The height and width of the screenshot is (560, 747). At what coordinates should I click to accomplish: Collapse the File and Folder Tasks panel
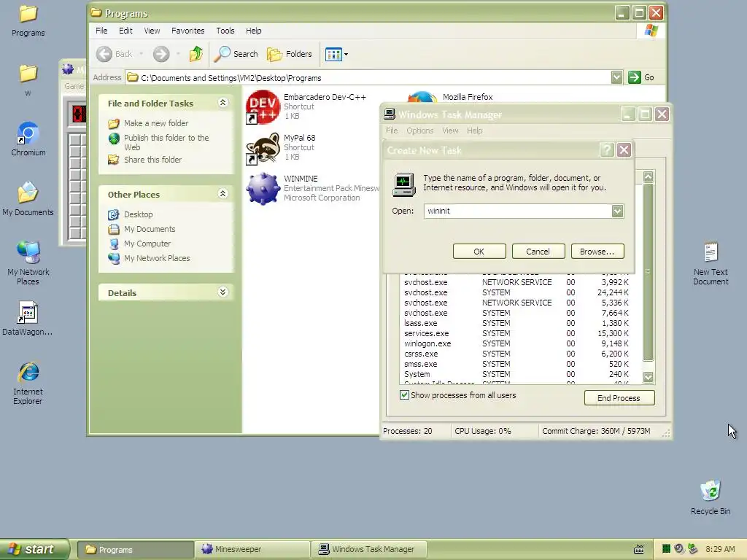[223, 103]
